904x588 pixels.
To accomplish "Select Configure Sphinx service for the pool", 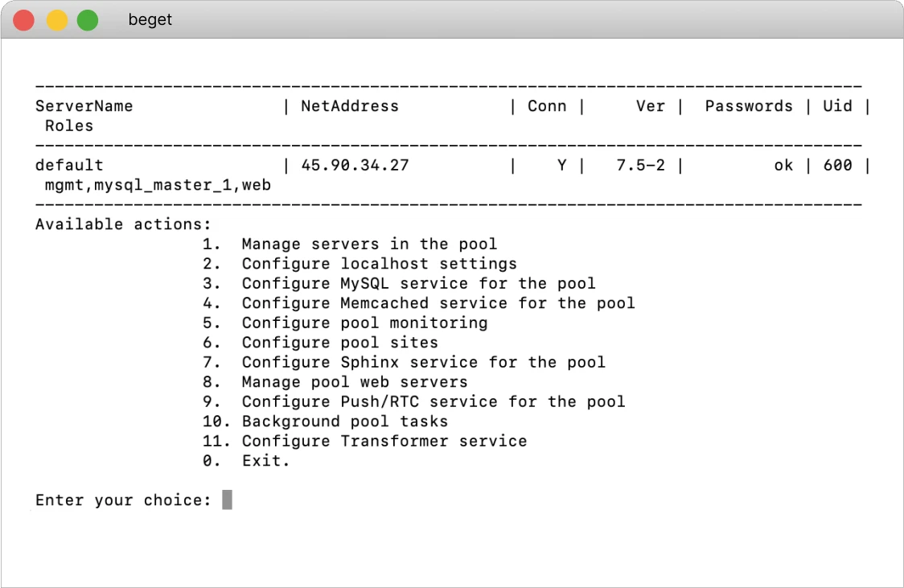I will (x=424, y=362).
